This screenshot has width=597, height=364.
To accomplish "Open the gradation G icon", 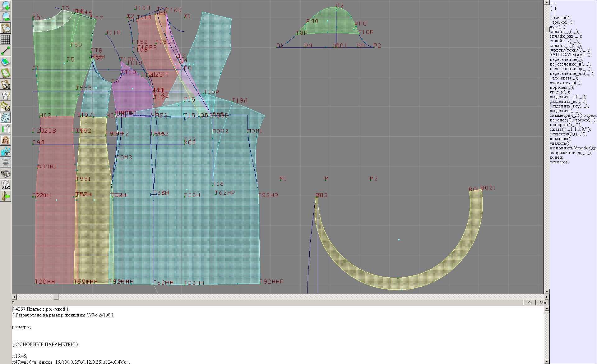I will (x=6, y=107).
